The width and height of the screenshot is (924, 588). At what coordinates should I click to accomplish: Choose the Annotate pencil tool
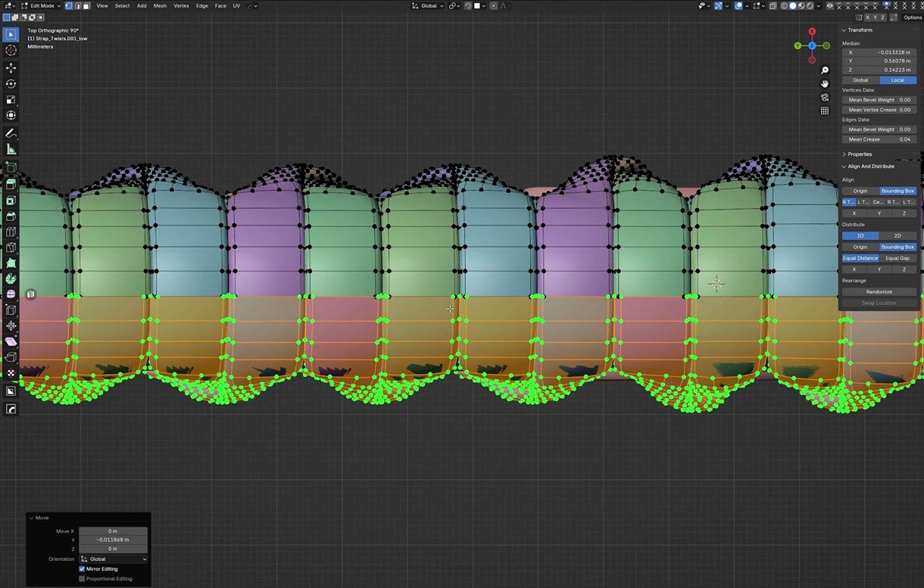[11, 133]
